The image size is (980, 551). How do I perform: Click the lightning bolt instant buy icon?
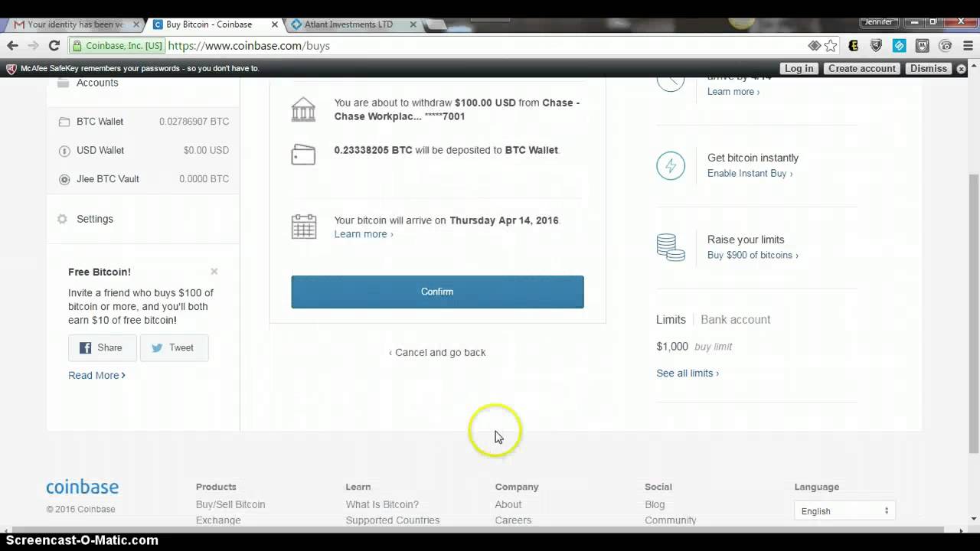(671, 165)
